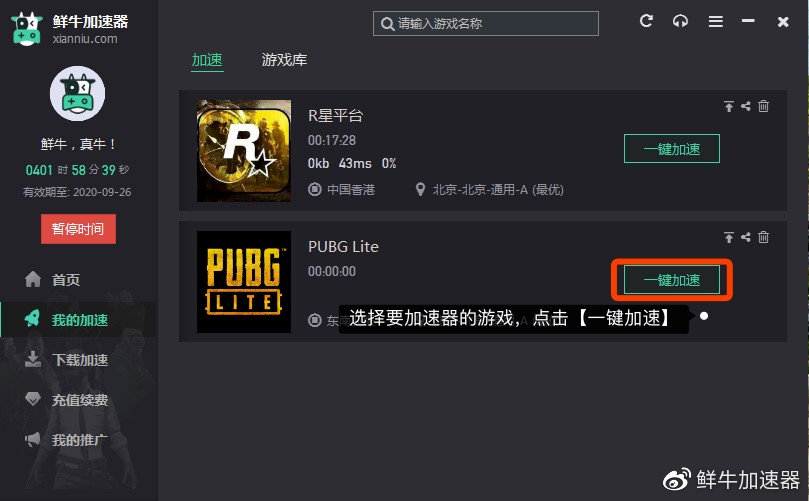
Task: Click 一键加速 for R星平台
Action: coord(672,149)
